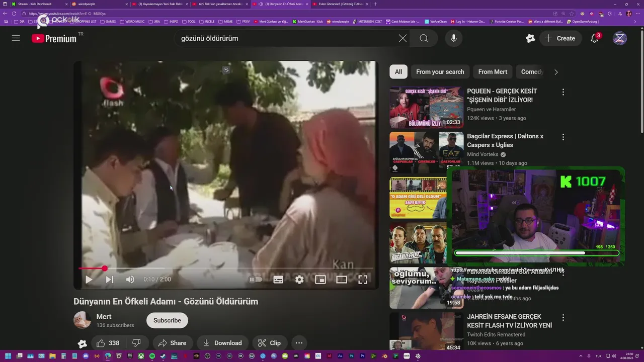The image size is (644, 362).
Task: Select the Comedy chip
Action: (531, 72)
